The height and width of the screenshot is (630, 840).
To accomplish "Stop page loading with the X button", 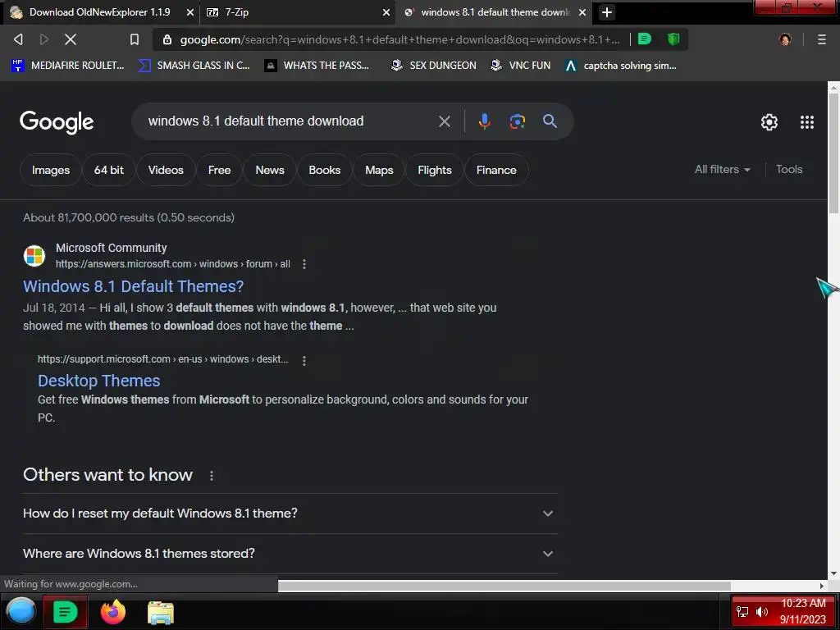I will point(71,39).
